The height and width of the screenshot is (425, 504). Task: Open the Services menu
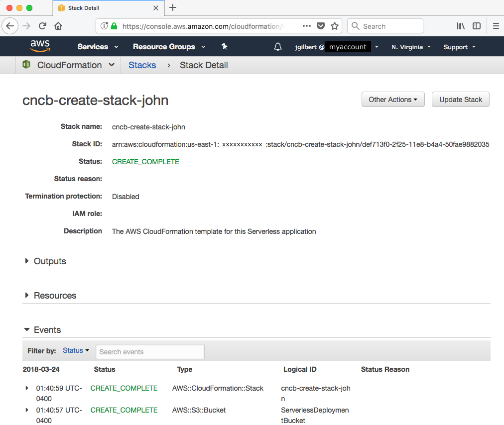[x=98, y=47]
